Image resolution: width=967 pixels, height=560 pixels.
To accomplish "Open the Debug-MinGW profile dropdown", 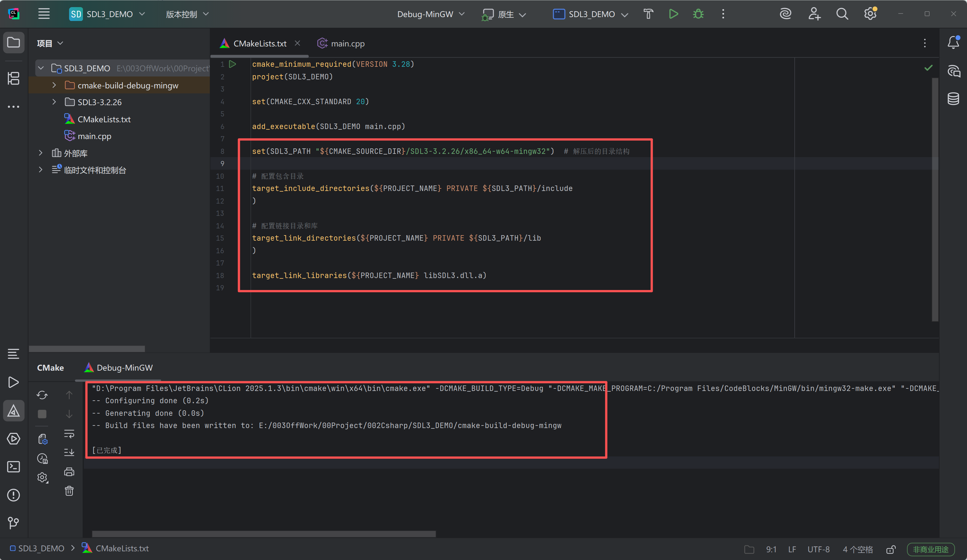I will tap(431, 14).
